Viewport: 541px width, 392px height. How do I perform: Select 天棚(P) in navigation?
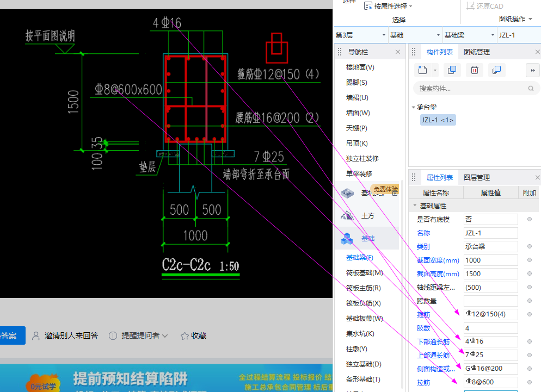[356, 128]
